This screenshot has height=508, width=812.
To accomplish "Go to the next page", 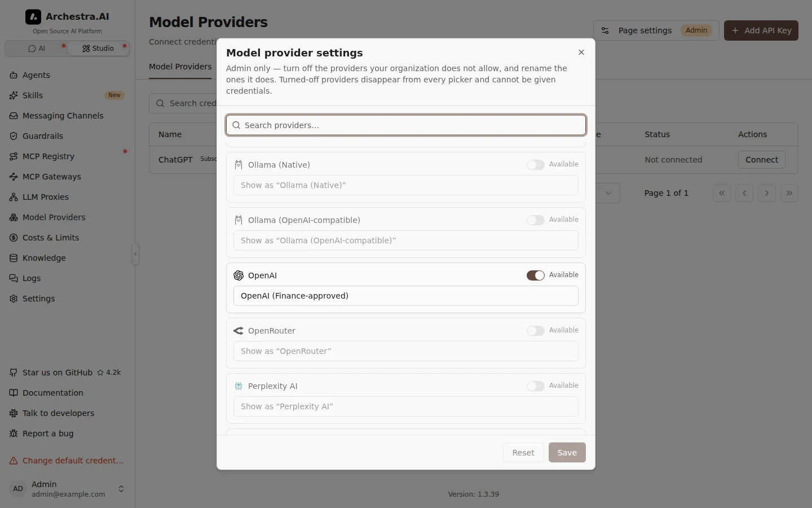I will [x=767, y=193].
